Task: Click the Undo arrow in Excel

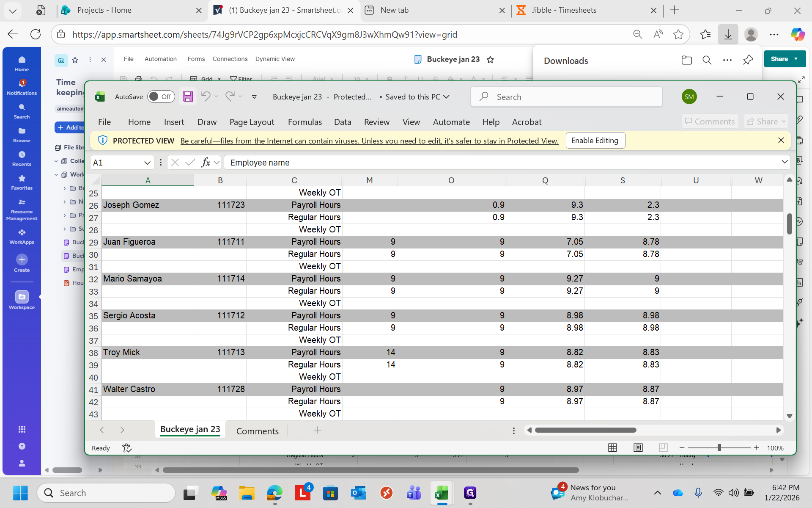Action: tap(206, 97)
